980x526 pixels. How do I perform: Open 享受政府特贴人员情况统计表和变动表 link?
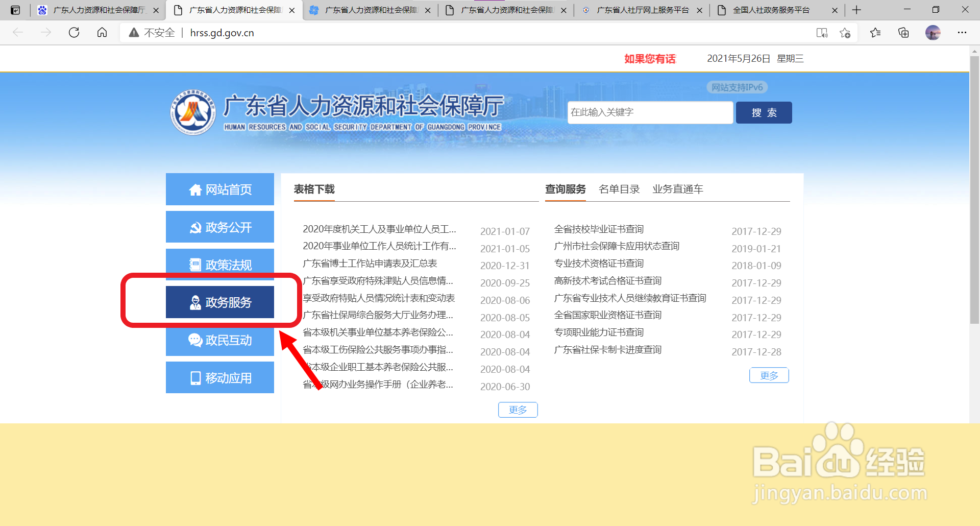pos(379,298)
